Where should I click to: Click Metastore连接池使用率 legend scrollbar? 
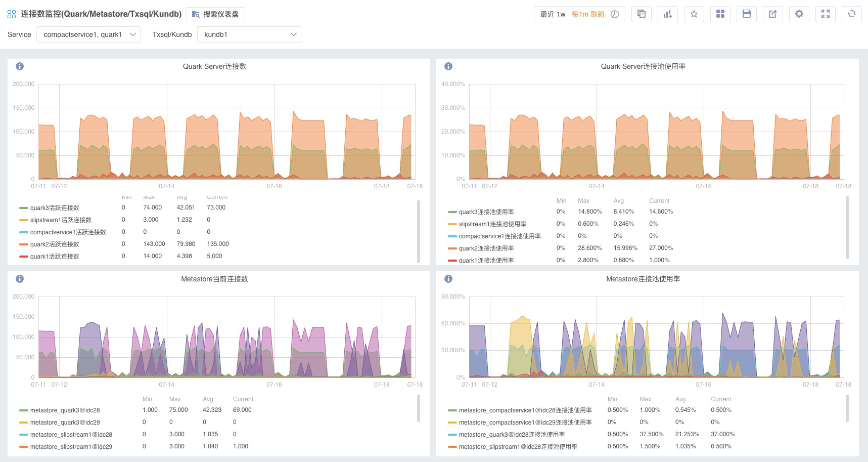847,408
